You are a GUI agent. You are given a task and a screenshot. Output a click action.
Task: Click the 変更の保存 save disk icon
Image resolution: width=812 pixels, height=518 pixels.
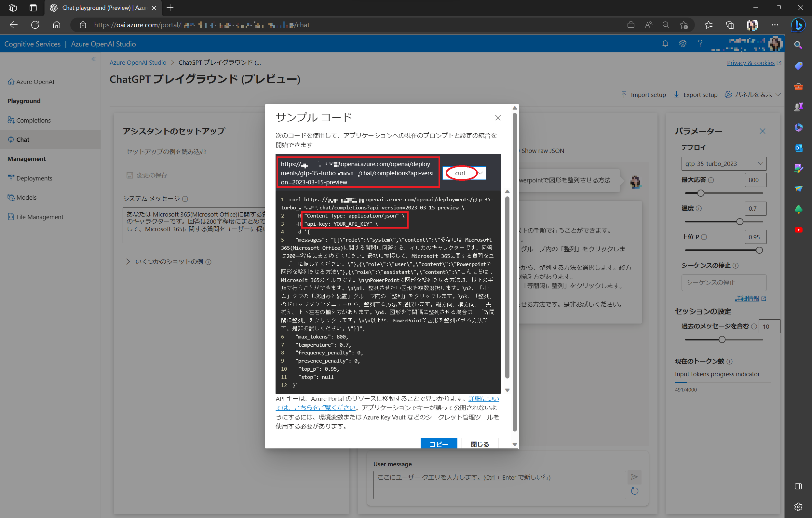130,175
